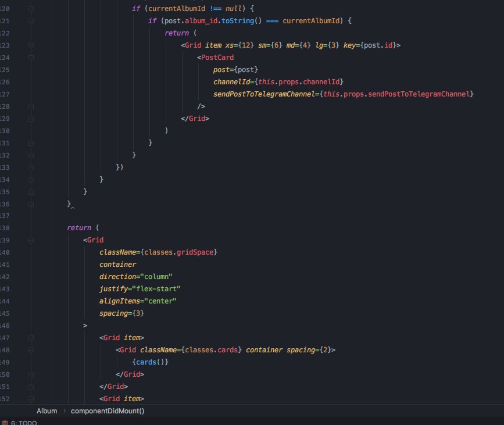Click the 'xs={12}' attribute

[x=240, y=45]
